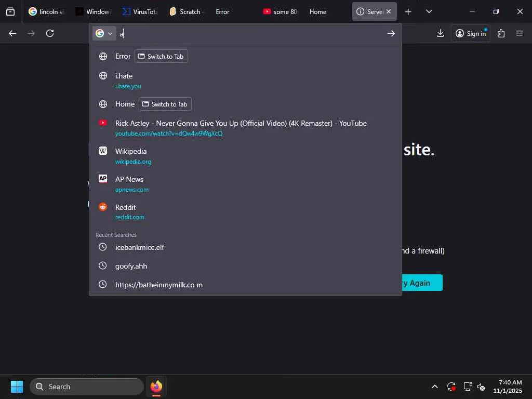Open the youtube.com/watch URL link
Image resolution: width=532 pixels, height=399 pixels.
[169, 134]
